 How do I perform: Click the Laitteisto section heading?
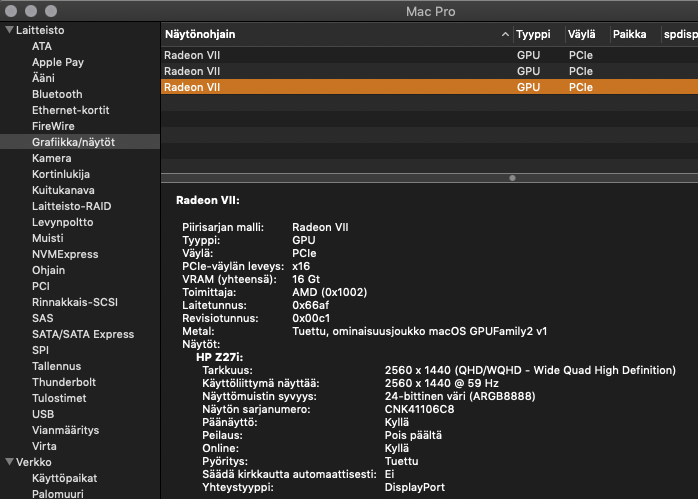pos(40,30)
